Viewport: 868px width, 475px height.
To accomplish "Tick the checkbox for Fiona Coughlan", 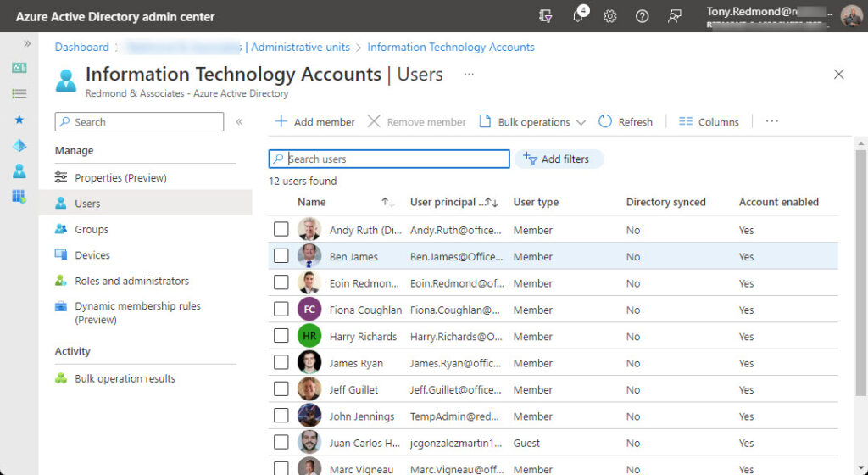I will click(281, 309).
